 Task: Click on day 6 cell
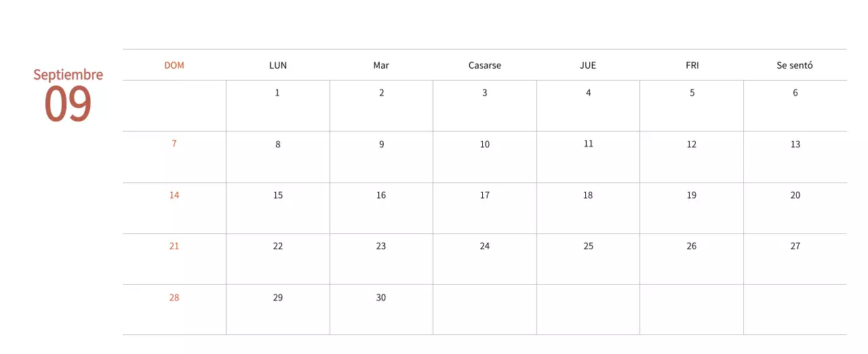point(795,93)
